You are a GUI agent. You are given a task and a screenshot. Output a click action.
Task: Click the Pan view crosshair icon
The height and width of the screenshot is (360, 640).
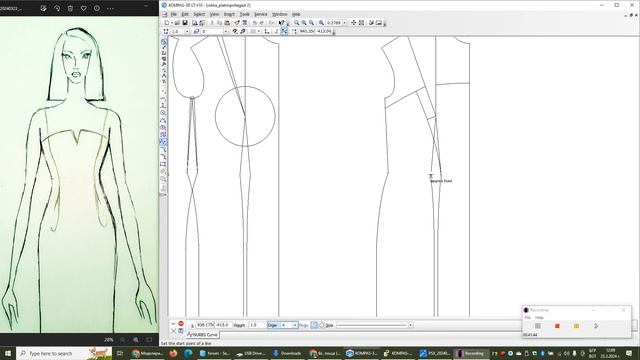point(353,23)
